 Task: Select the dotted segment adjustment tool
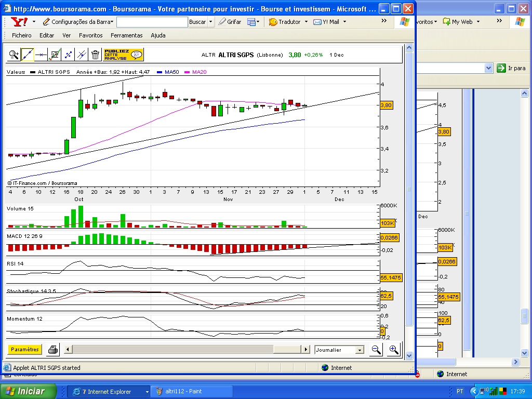pyautogui.click(x=68, y=55)
